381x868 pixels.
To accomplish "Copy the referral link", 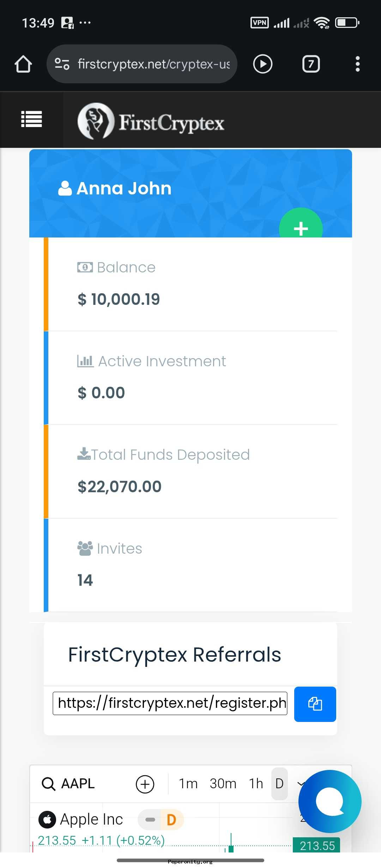I will (315, 704).
